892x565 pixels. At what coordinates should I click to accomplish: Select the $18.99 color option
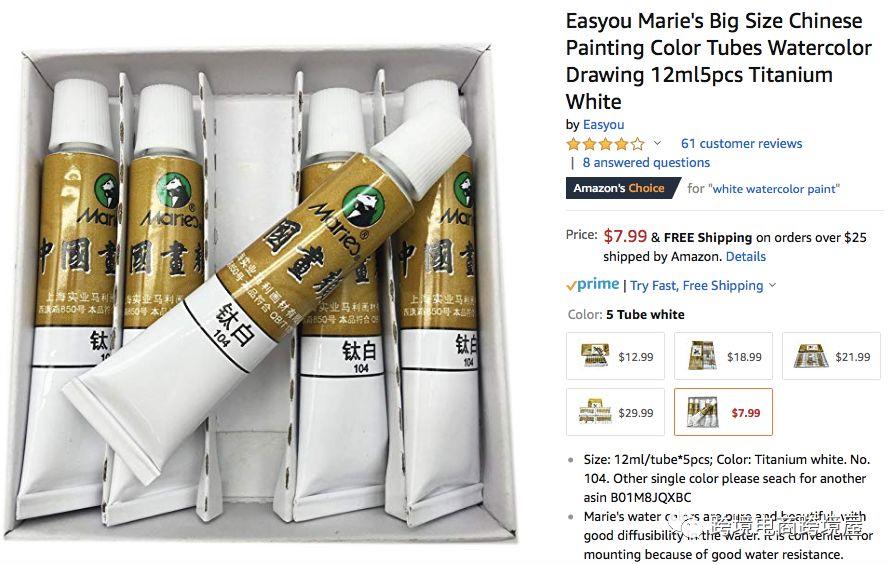pos(724,356)
